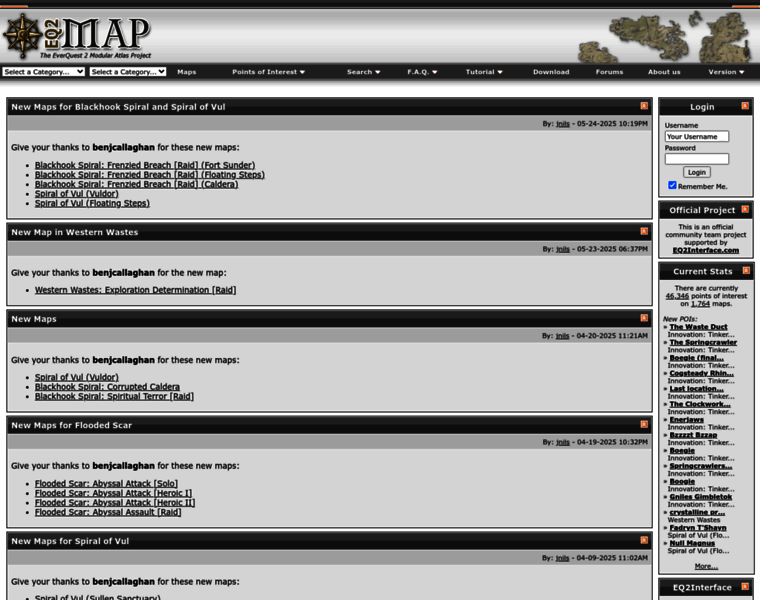Open The Springcrawler POI link
Image resolution: width=760 pixels, height=600 pixels.
pos(703,343)
